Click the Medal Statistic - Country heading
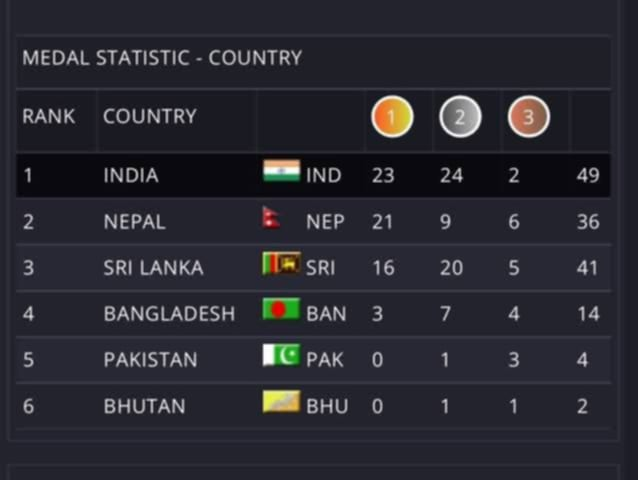638x480 pixels. 162,58
